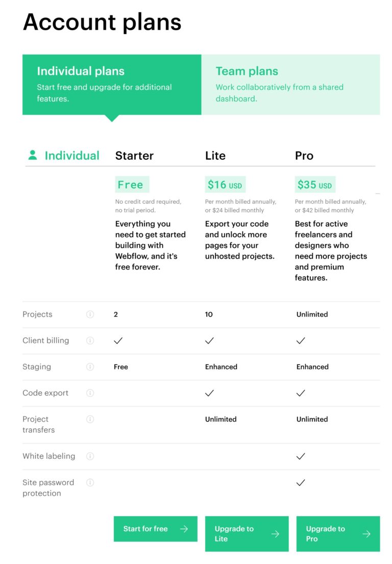392x564 pixels.
Task: Click info icon next to Projects
Action: pyautogui.click(x=90, y=314)
